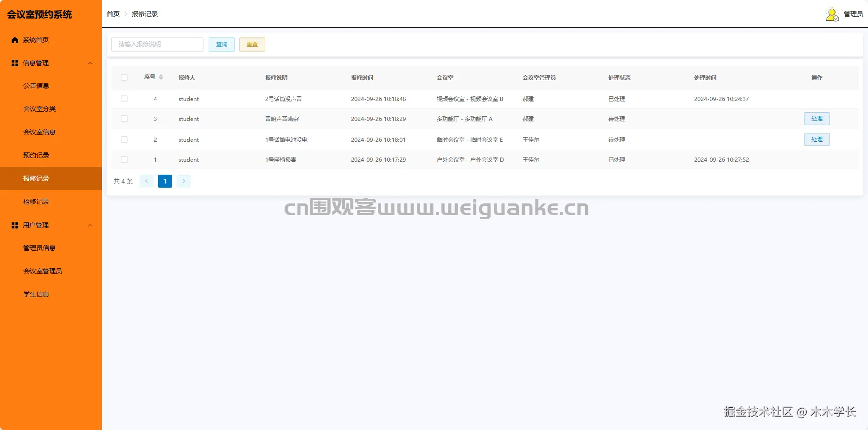Go to previous page arrow in pagination

(147, 181)
